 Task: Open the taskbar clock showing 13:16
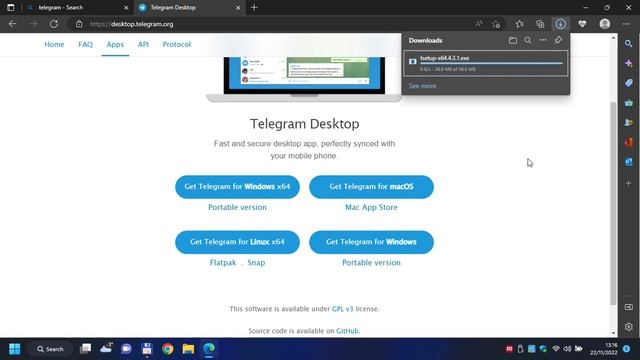point(604,349)
